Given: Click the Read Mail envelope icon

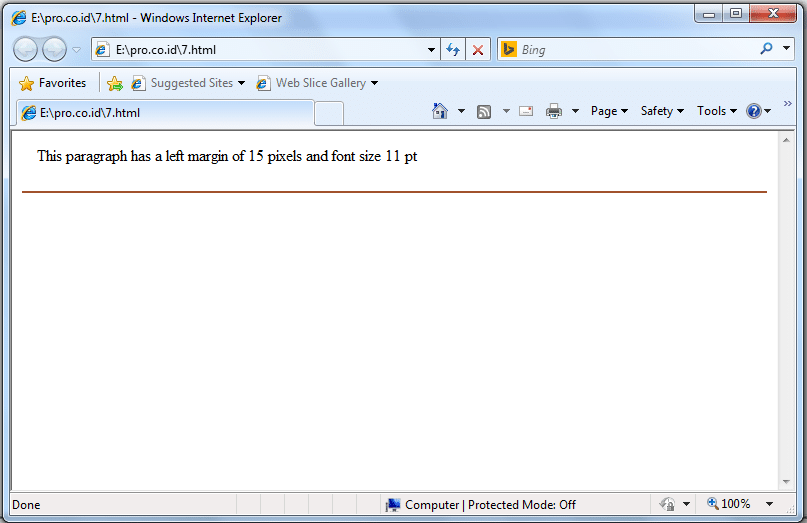Looking at the screenshot, I should [x=526, y=111].
